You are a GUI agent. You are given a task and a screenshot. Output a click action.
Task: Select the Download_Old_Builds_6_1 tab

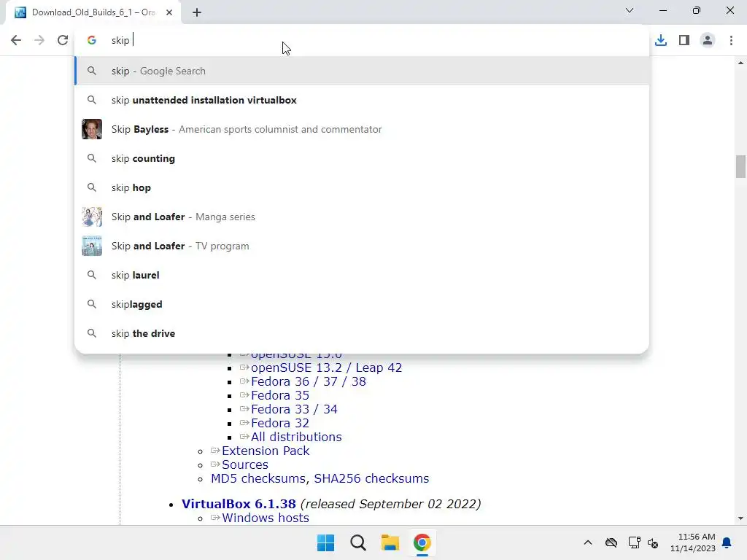[93, 12]
